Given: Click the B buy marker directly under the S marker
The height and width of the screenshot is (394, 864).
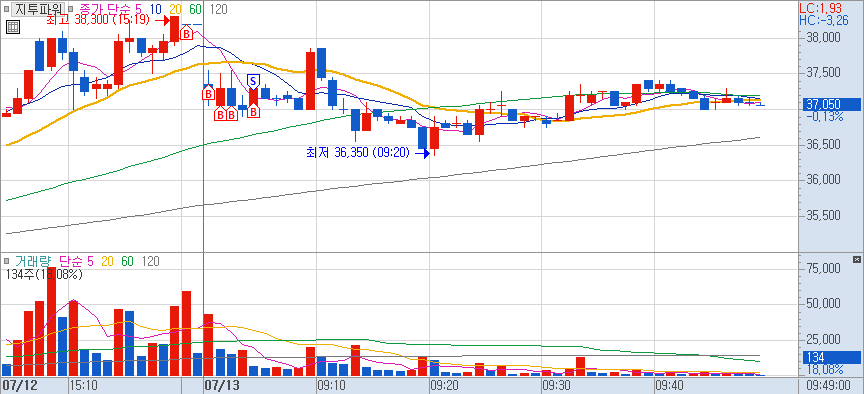Looking at the screenshot, I should (253, 112).
